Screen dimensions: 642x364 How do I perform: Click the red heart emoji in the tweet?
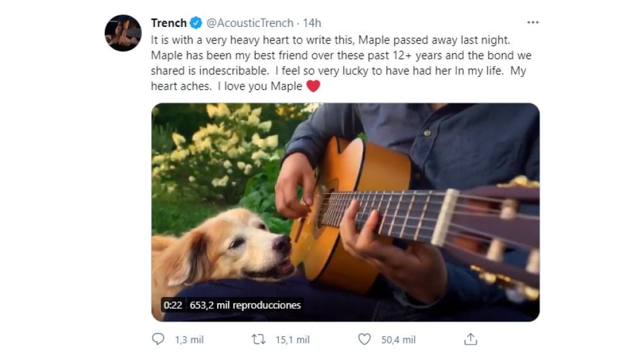(313, 86)
